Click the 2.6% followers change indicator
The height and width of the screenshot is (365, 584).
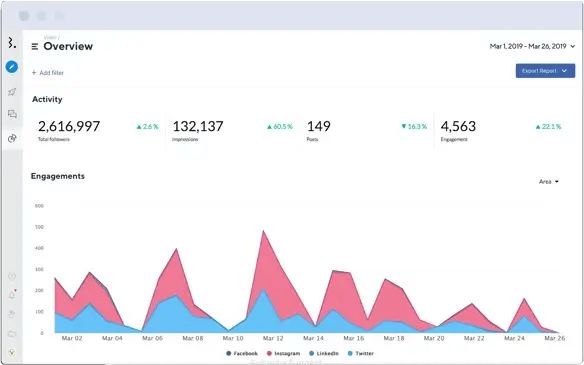[147, 127]
